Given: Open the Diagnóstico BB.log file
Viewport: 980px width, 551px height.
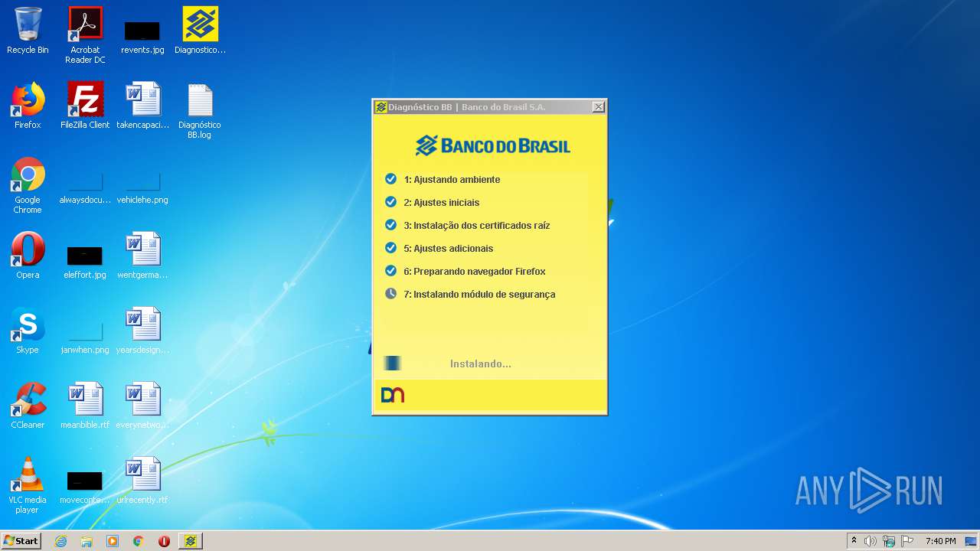Looking at the screenshot, I should pos(200,111).
